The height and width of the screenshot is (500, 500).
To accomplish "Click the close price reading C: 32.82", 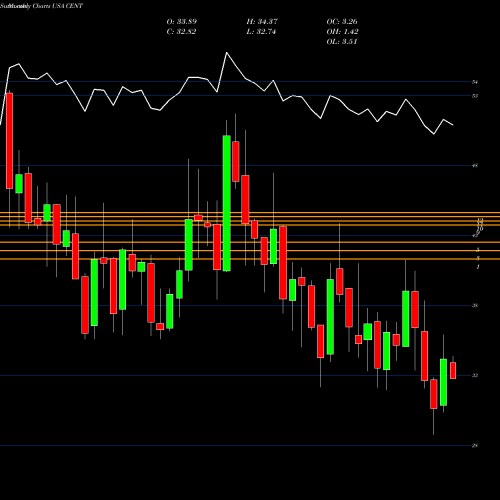I will tap(181, 32).
